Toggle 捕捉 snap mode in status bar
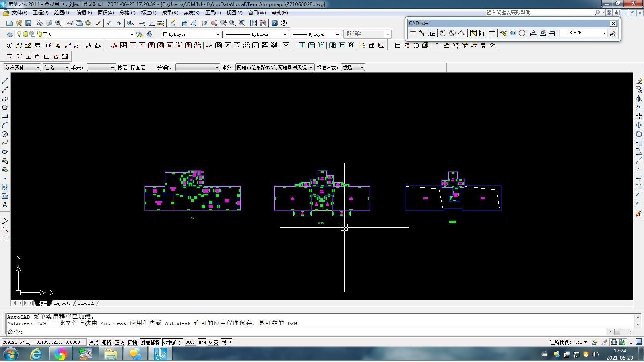644x362 pixels. point(94,342)
